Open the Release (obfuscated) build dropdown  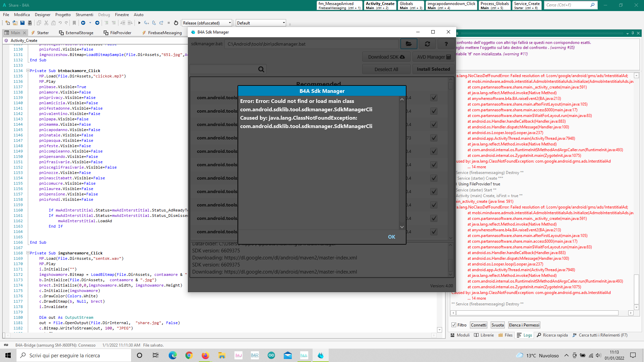click(x=230, y=23)
